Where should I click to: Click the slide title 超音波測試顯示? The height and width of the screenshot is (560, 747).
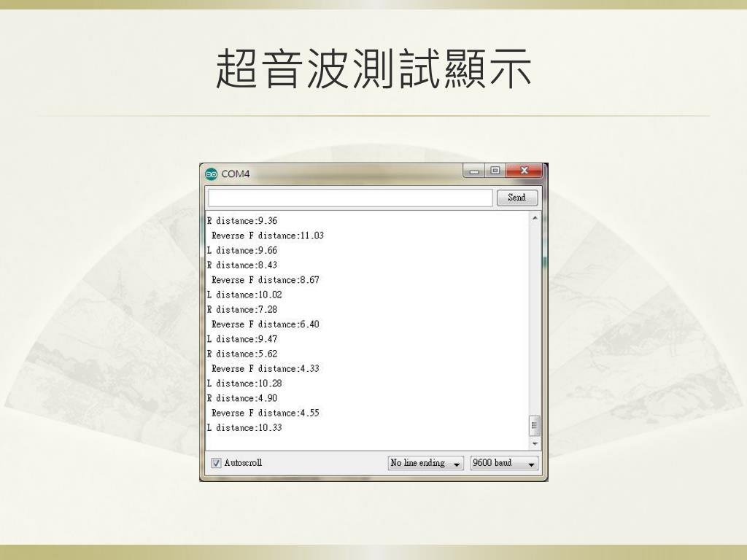(x=373, y=69)
